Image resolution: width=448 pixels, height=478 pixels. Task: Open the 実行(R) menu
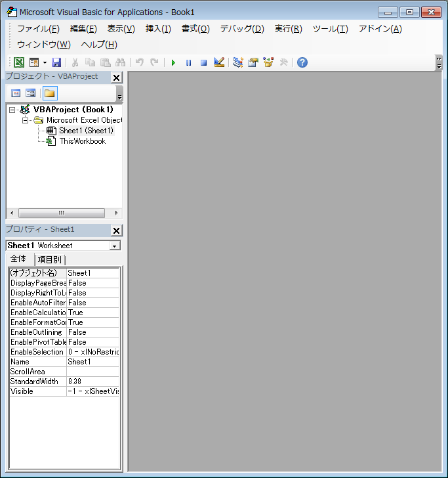point(289,29)
